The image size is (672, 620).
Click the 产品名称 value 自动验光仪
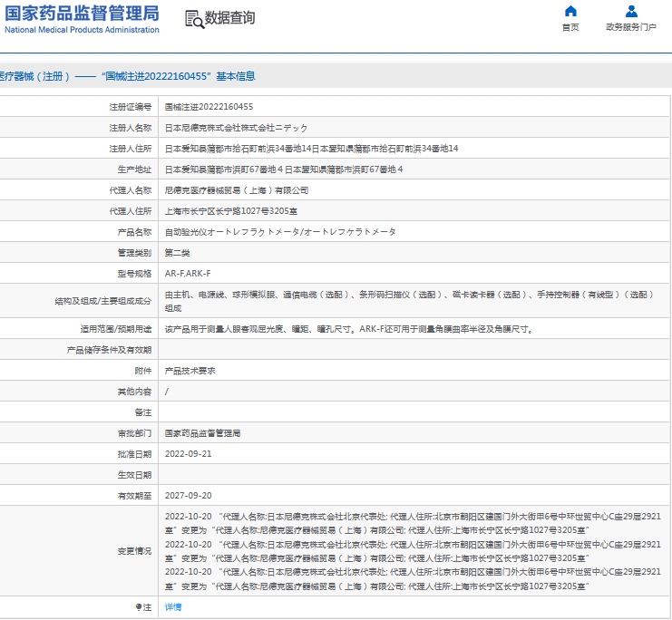pyautogui.click(x=280, y=232)
